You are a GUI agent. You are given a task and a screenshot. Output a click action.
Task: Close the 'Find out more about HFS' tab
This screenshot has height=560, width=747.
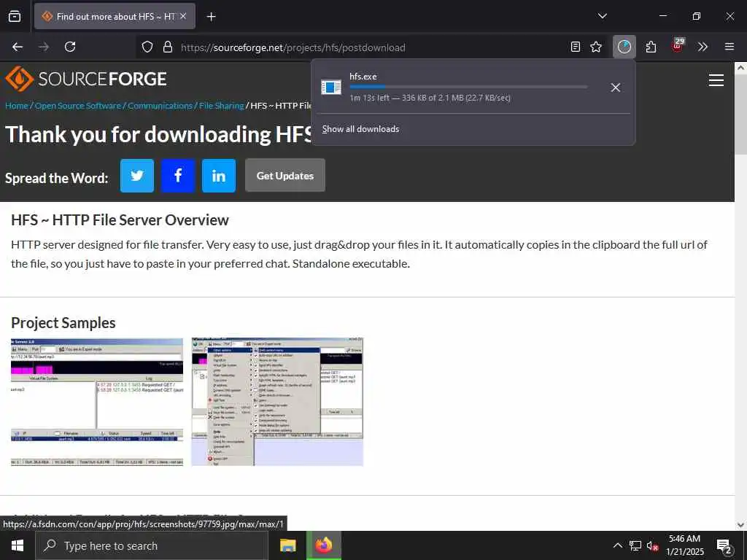[x=183, y=16]
